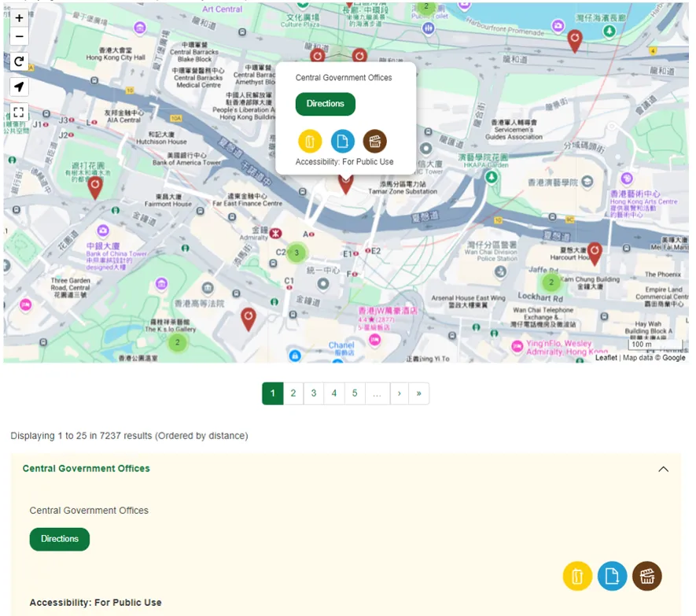This screenshot has height=616, width=696.
Task: Click Directions in the result list entry
Action: tap(59, 539)
